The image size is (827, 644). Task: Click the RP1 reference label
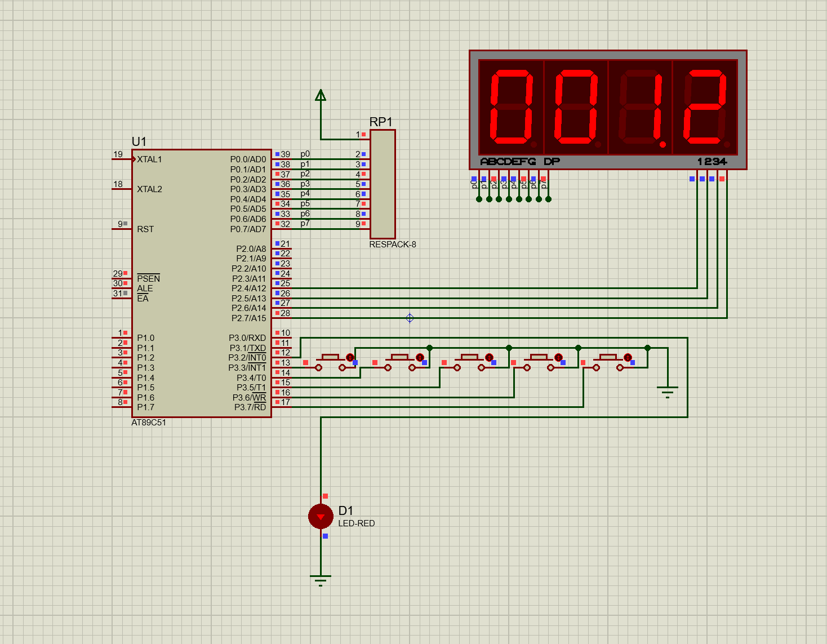[x=381, y=122]
